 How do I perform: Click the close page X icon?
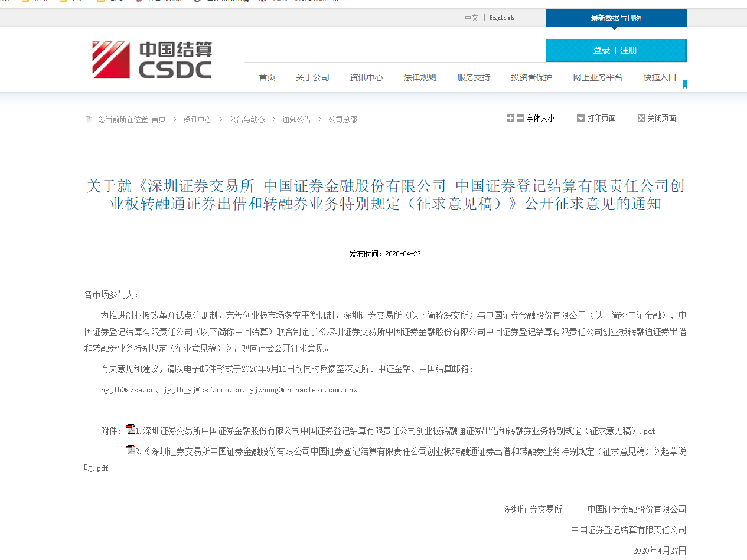coord(641,118)
